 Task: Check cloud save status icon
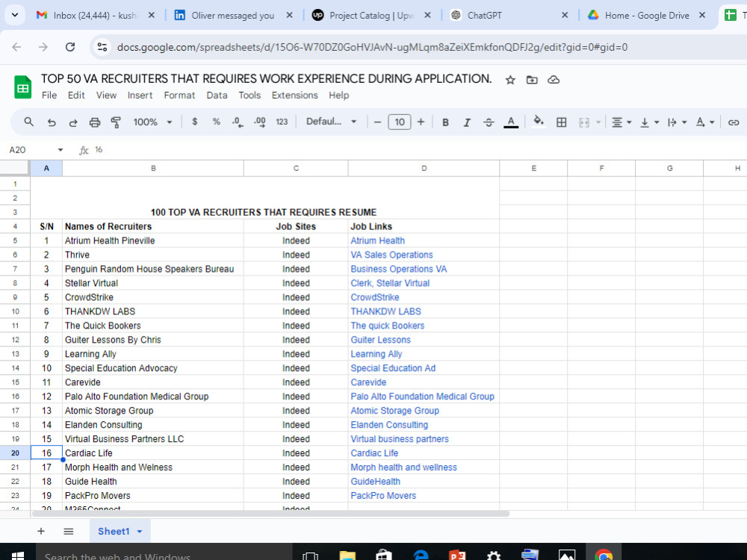click(553, 80)
